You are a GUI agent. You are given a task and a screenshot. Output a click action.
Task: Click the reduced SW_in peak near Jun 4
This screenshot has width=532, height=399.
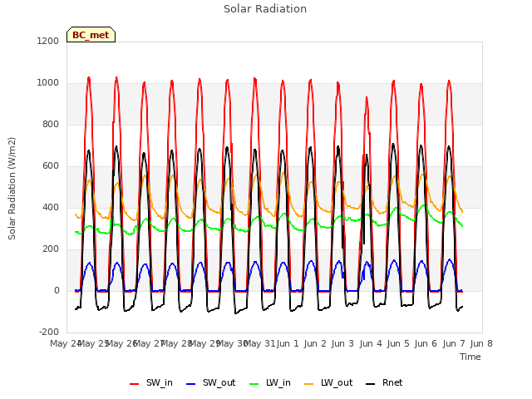click(367, 99)
